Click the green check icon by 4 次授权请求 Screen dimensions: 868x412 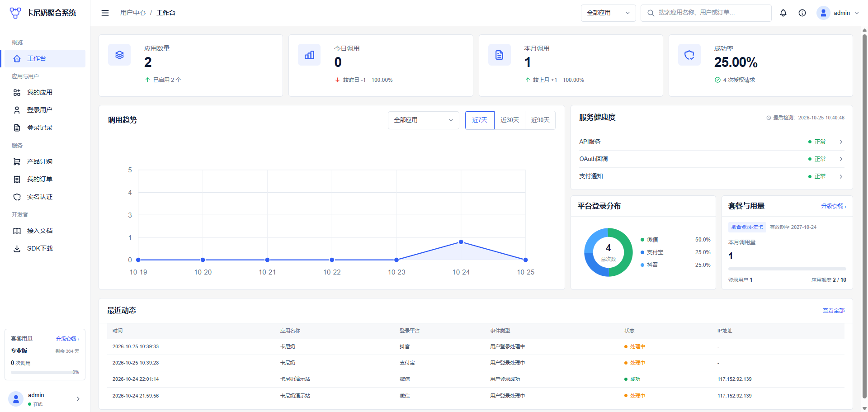[717, 80]
